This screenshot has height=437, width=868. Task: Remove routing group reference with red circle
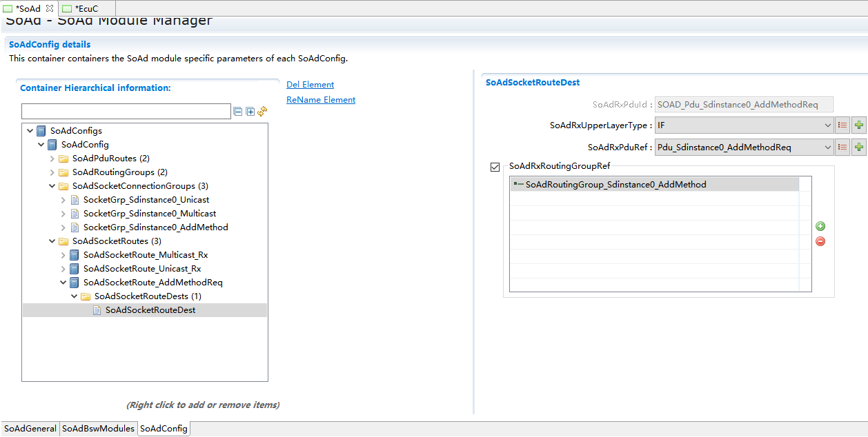pyautogui.click(x=820, y=241)
